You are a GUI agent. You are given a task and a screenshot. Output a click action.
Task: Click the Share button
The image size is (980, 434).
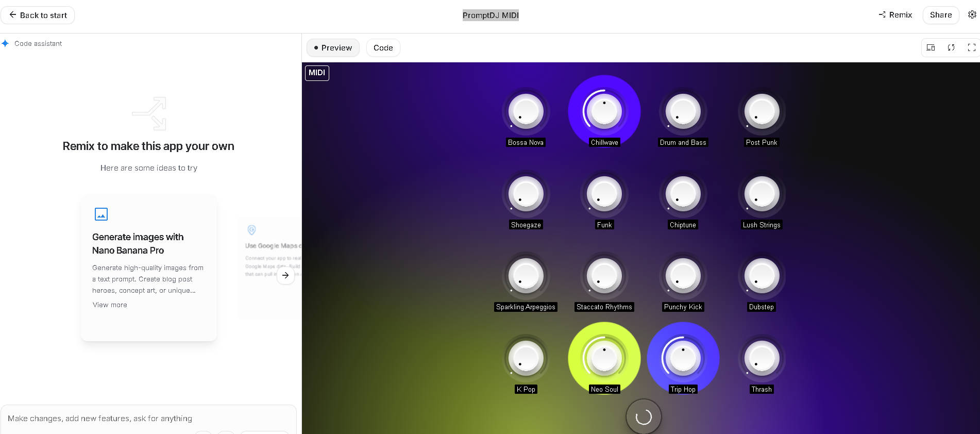click(940, 15)
